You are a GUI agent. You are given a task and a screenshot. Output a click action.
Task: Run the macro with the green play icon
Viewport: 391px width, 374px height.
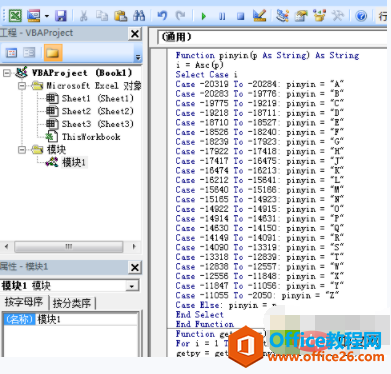click(x=204, y=16)
